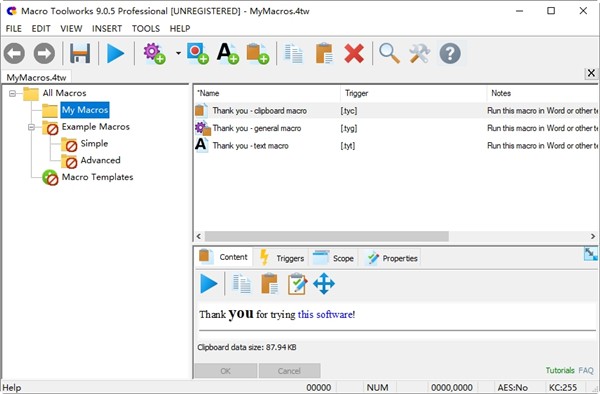Select the MyMacros.4tw file tab

pyautogui.click(x=36, y=77)
